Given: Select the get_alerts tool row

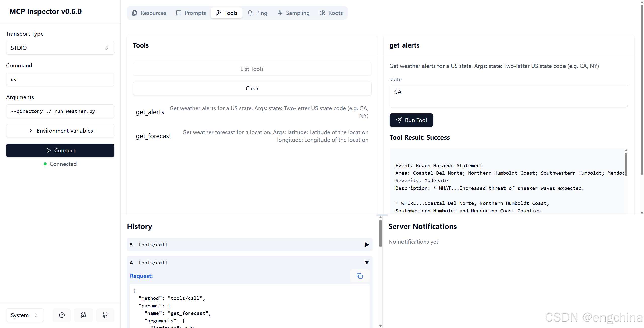Looking at the screenshot, I should pos(252,112).
